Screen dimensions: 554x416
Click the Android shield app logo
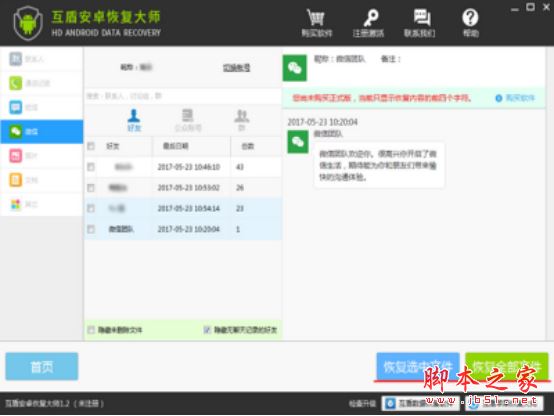pos(28,23)
